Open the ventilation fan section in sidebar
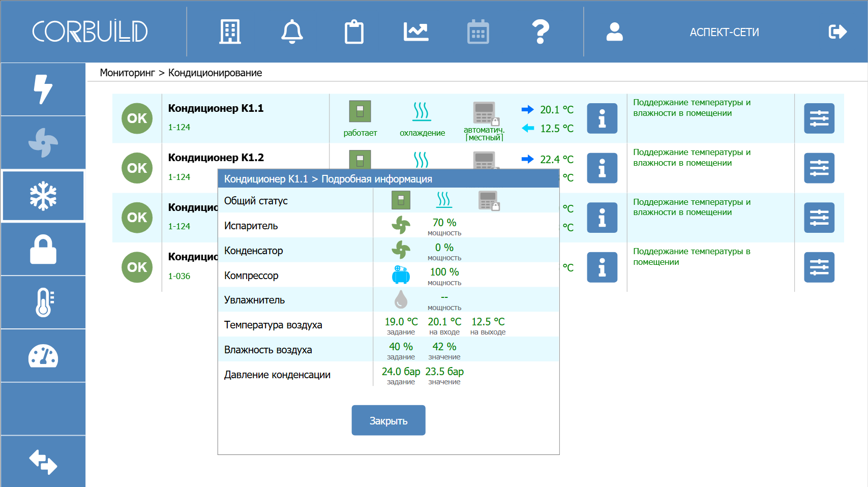Screen dimensions: 868x487 [x=43, y=142]
